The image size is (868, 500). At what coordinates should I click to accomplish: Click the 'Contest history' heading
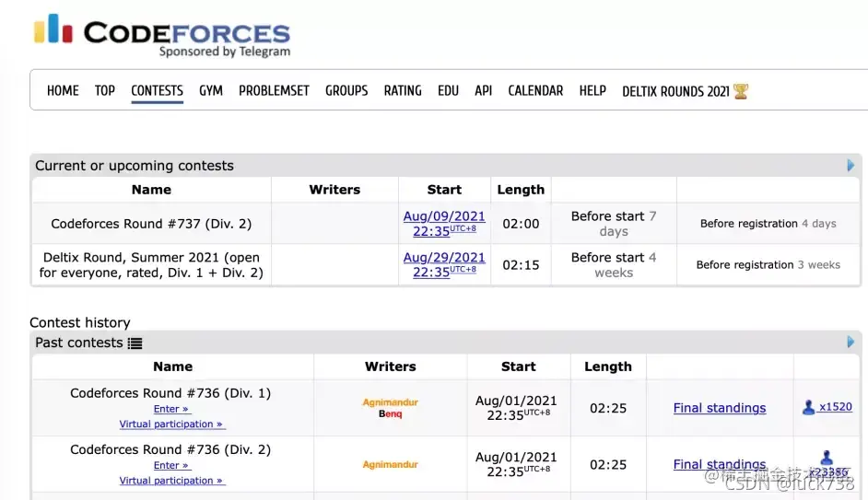click(x=80, y=322)
